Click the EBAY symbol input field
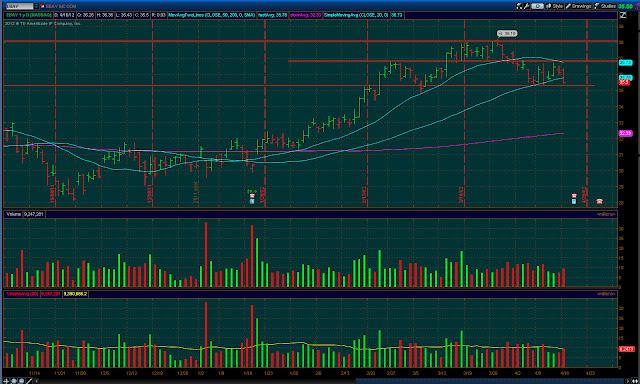This screenshot has width=640, height=384. coord(20,6)
